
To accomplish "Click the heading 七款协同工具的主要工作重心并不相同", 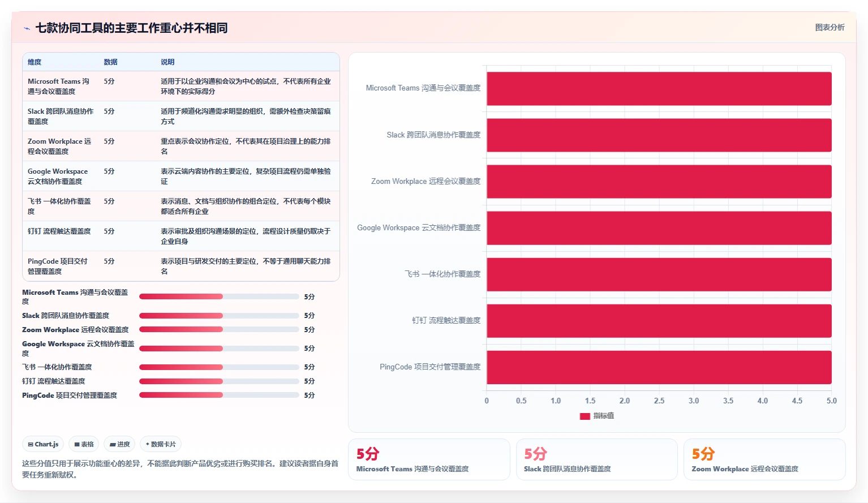I will (x=131, y=28).
